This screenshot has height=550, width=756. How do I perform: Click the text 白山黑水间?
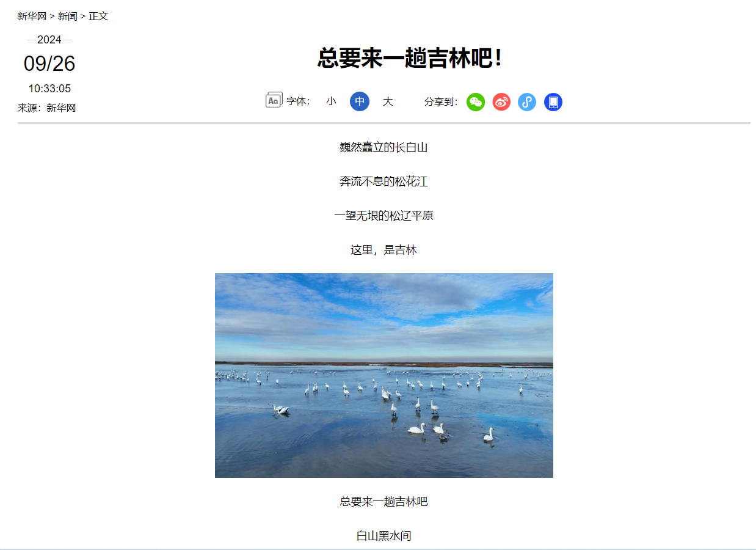click(x=383, y=536)
